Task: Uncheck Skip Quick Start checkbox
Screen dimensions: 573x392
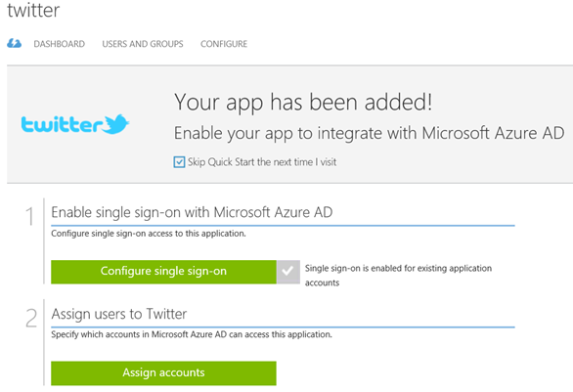Action: [179, 162]
